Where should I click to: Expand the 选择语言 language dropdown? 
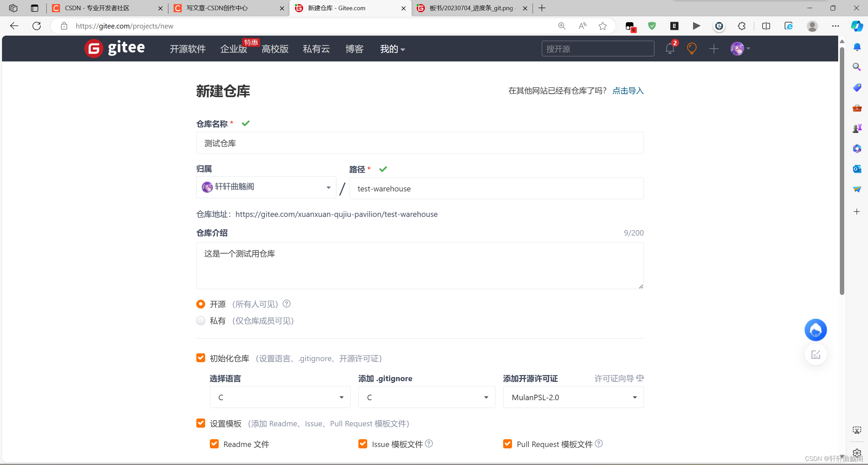(280, 397)
